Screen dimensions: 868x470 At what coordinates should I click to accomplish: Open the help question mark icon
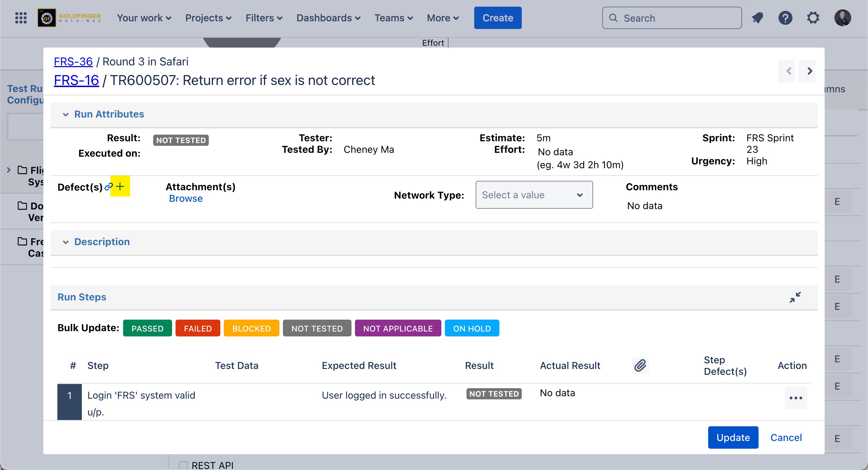(x=785, y=18)
